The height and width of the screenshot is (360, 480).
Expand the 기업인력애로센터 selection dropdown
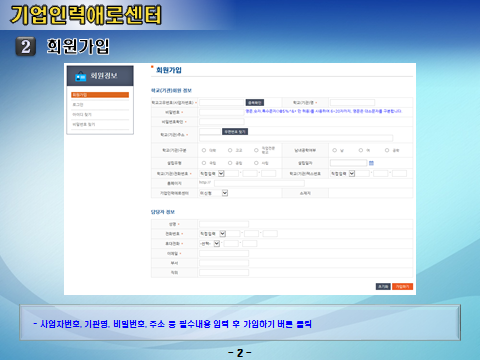213,193
